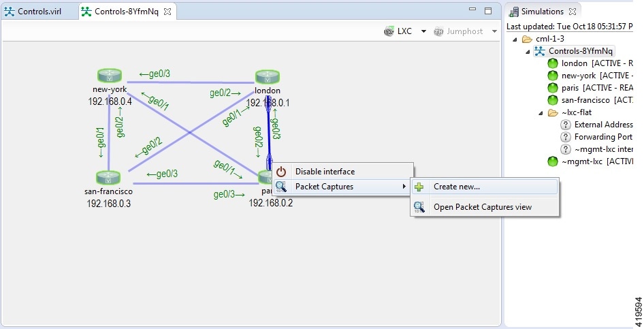The width and height of the screenshot is (644, 329).
Task: Click the green status icon for paris
Action: coord(553,88)
